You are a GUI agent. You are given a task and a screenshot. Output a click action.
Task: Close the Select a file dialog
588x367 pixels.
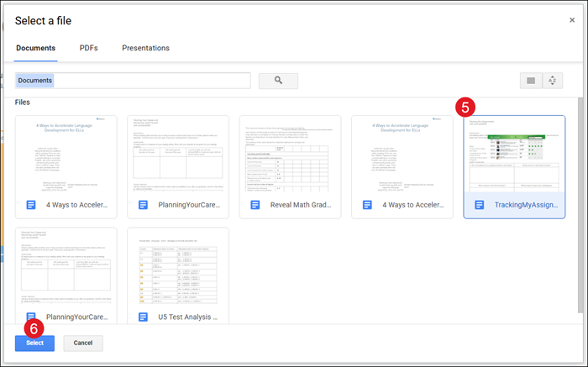coord(572,20)
